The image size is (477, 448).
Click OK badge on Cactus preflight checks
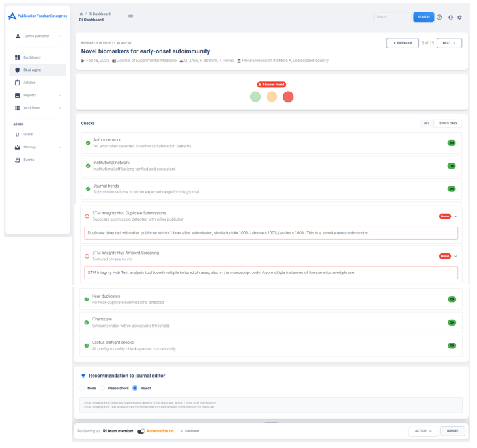pyautogui.click(x=452, y=346)
